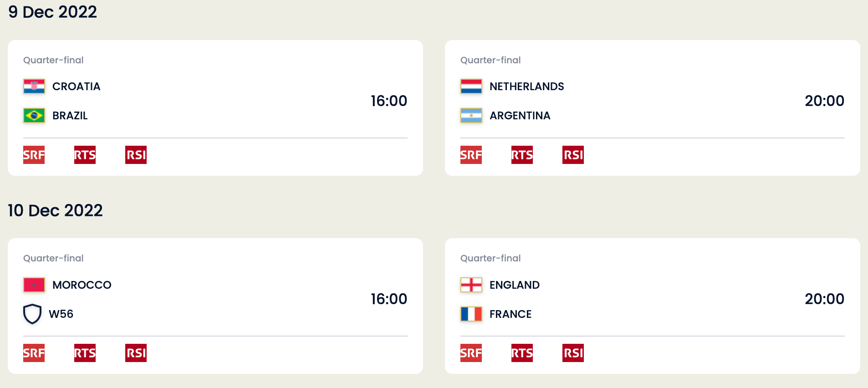Screen dimensions: 868x388
Task: Open RTS channel for Morocco match
Action: point(85,353)
